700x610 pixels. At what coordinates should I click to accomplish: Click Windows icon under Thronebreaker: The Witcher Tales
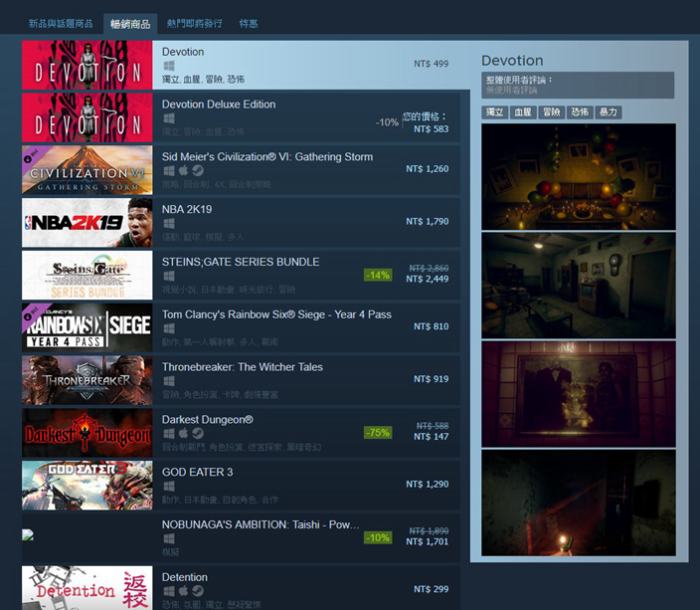[x=169, y=381]
